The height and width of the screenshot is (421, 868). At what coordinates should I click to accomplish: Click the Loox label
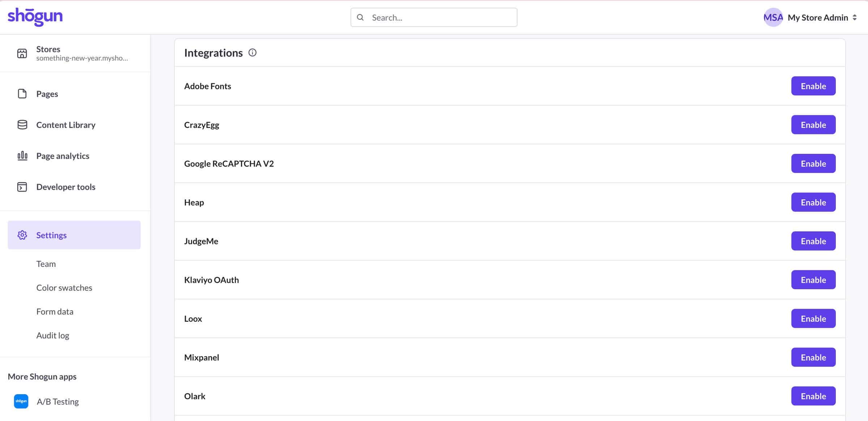click(x=193, y=319)
